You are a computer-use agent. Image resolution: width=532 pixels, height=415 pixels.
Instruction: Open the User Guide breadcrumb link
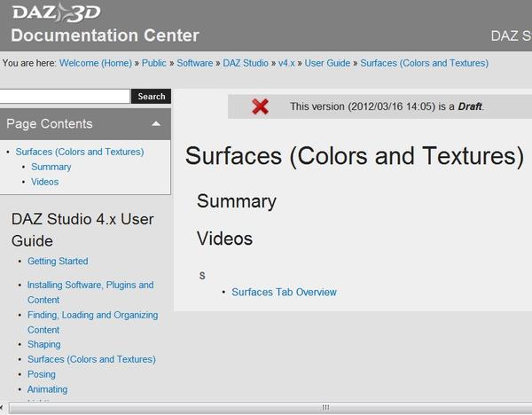[328, 63]
